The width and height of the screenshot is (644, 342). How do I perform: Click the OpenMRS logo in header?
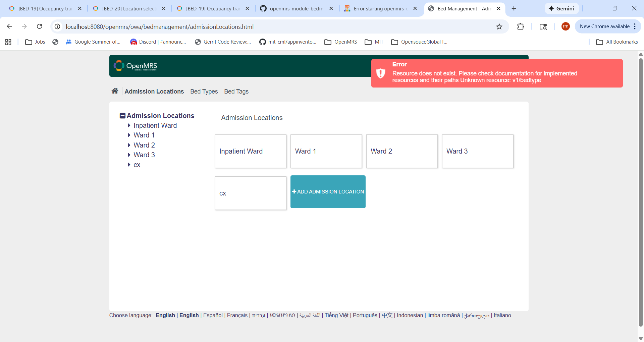tap(136, 66)
